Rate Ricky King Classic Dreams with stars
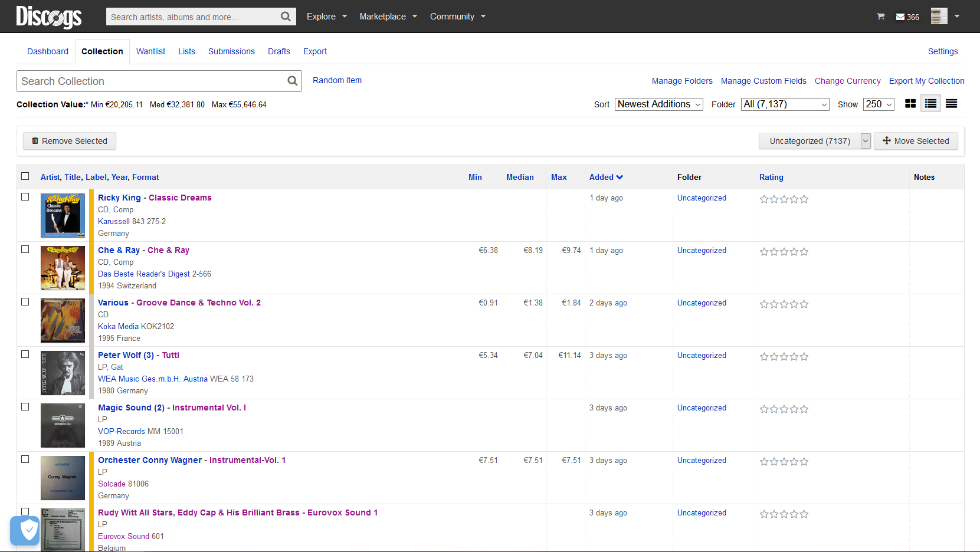980x552 pixels. (784, 199)
